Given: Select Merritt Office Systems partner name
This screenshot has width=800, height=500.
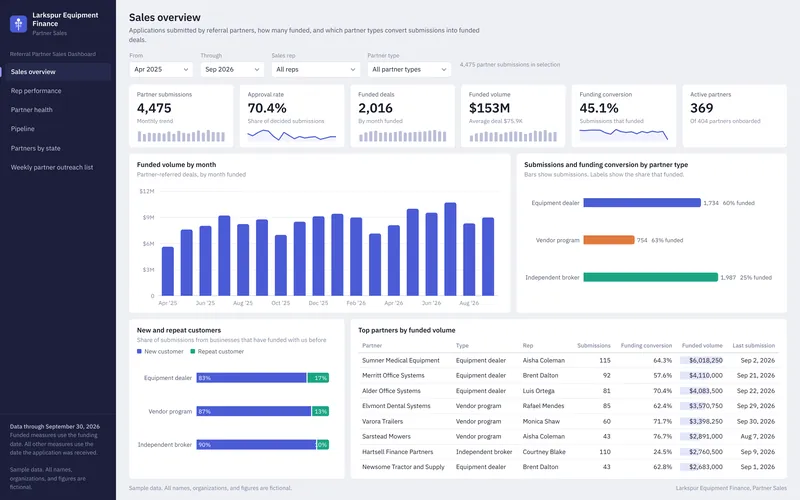Looking at the screenshot, I should tap(393, 376).
